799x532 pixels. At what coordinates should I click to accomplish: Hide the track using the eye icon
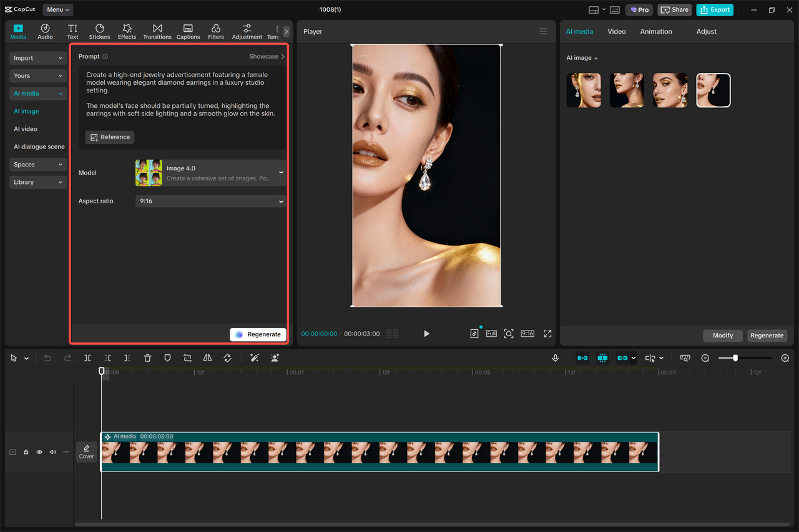39,452
